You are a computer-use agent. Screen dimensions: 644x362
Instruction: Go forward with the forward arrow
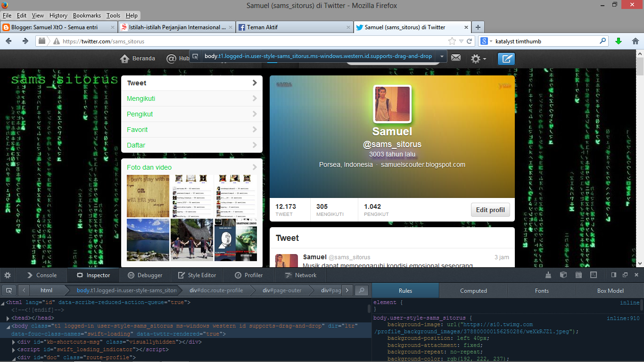point(25,41)
